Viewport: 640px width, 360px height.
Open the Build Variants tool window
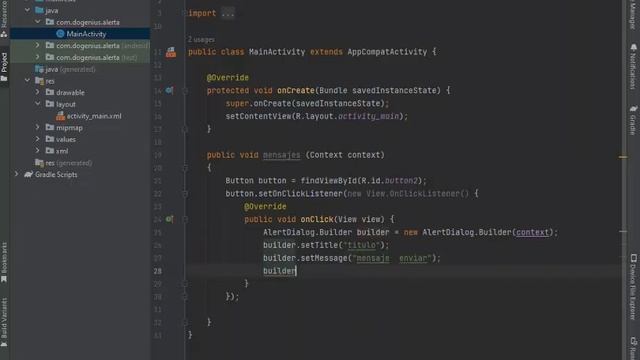coord(4,322)
